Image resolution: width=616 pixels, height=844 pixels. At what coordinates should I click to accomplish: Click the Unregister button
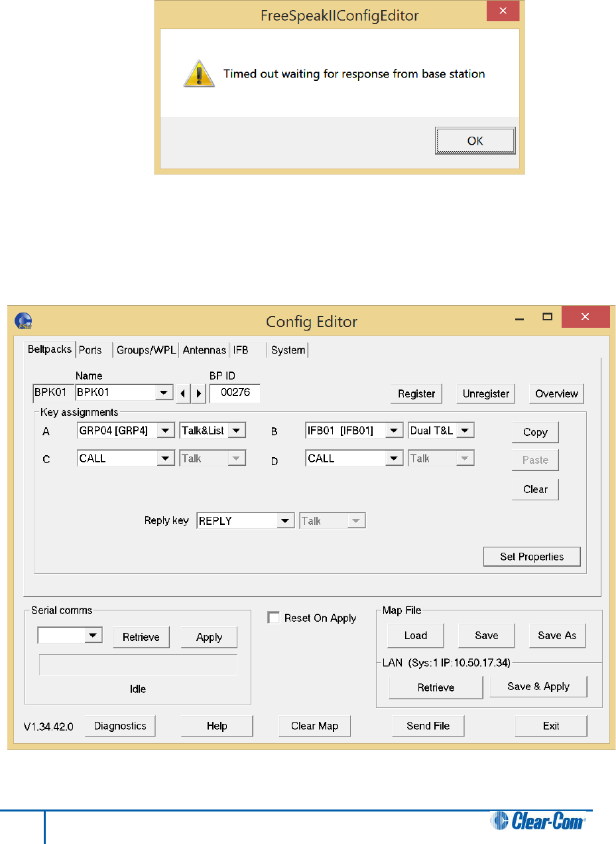coord(486,393)
